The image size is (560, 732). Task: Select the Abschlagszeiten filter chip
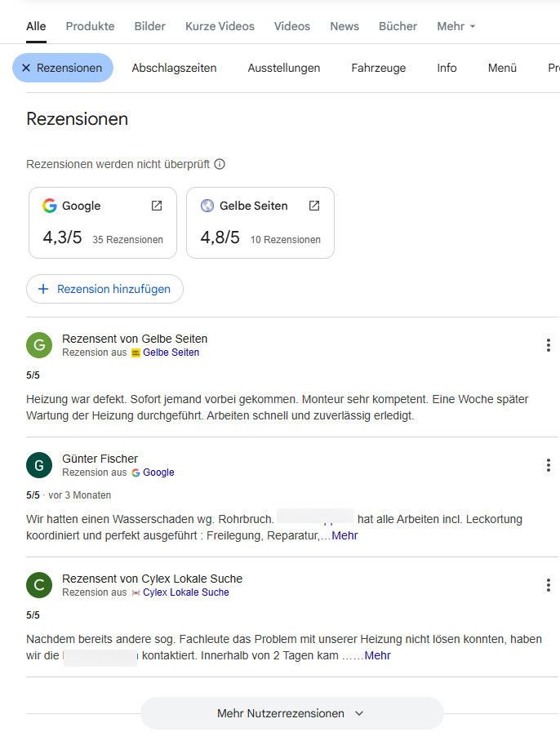[174, 68]
